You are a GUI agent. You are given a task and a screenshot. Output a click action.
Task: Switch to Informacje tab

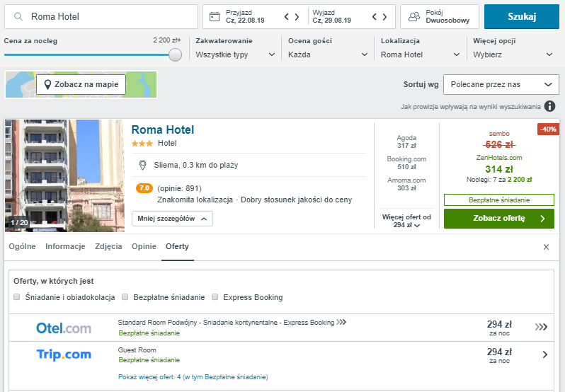coord(65,246)
